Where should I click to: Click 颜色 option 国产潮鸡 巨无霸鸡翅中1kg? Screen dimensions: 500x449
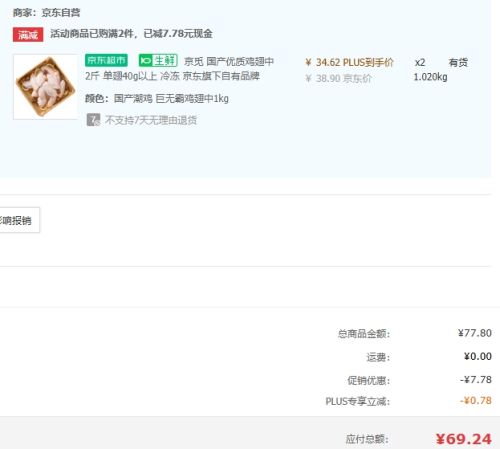tap(171, 99)
